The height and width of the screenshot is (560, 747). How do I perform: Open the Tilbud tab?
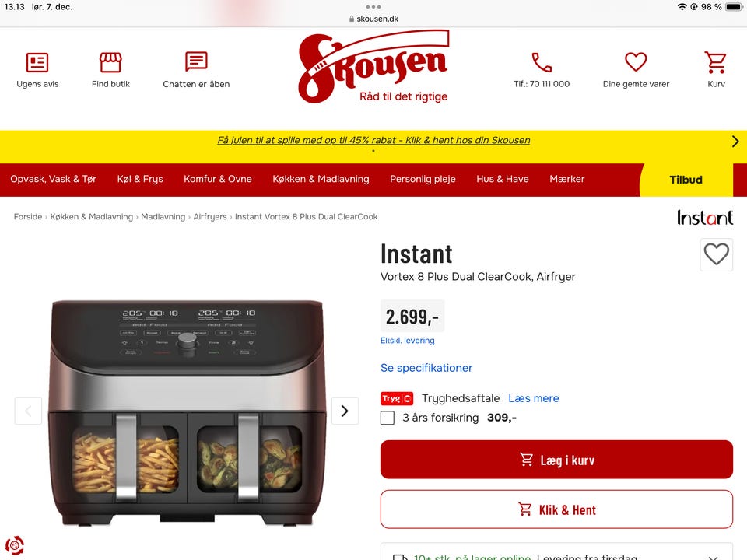pyautogui.click(x=686, y=180)
